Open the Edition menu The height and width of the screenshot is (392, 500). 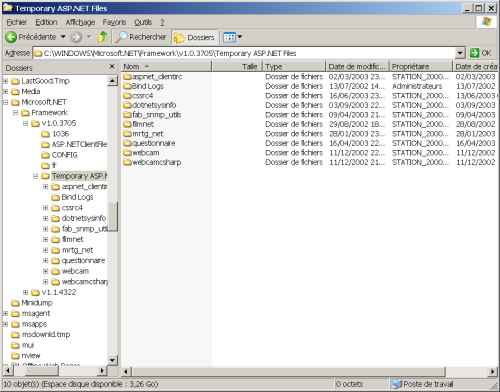coord(46,22)
